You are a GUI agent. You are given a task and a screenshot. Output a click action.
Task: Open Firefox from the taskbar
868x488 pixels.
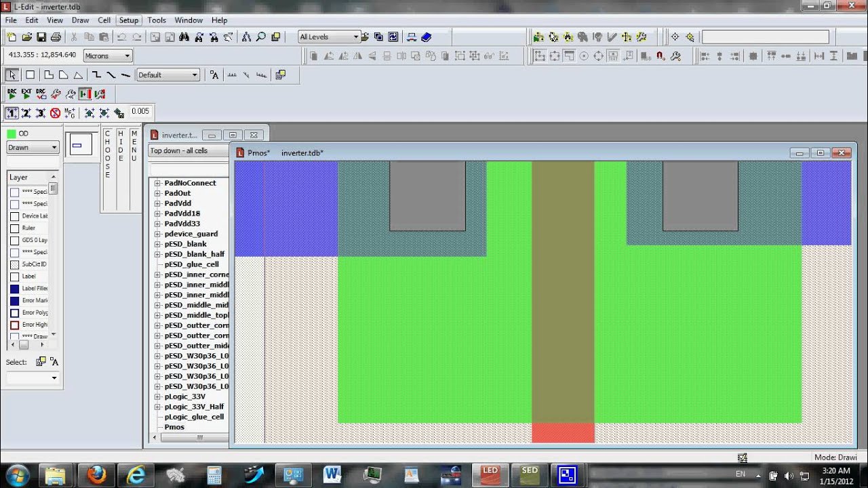(97, 474)
